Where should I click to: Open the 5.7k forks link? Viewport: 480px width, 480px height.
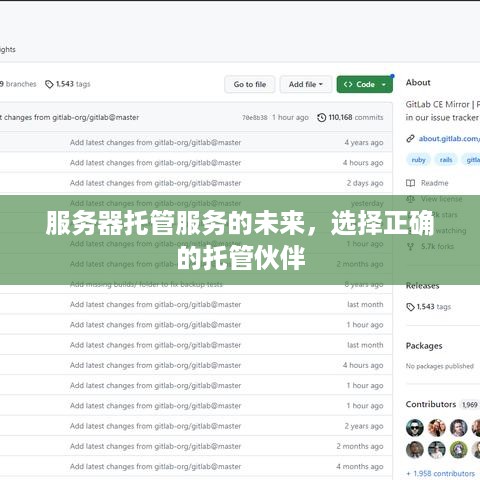(437, 247)
